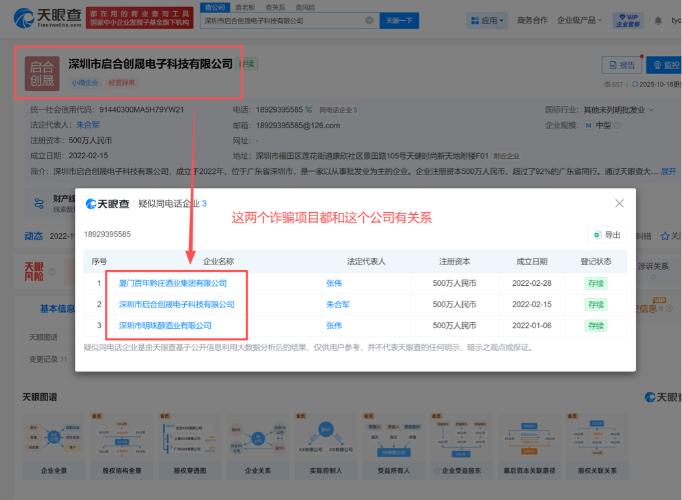Open the notification bell icon

(x=658, y=20)
